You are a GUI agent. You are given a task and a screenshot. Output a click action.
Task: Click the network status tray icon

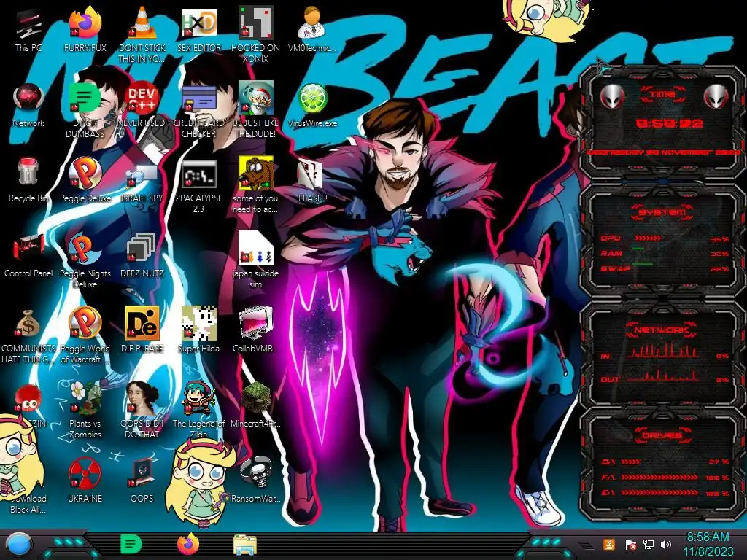(x=648, y=544)
